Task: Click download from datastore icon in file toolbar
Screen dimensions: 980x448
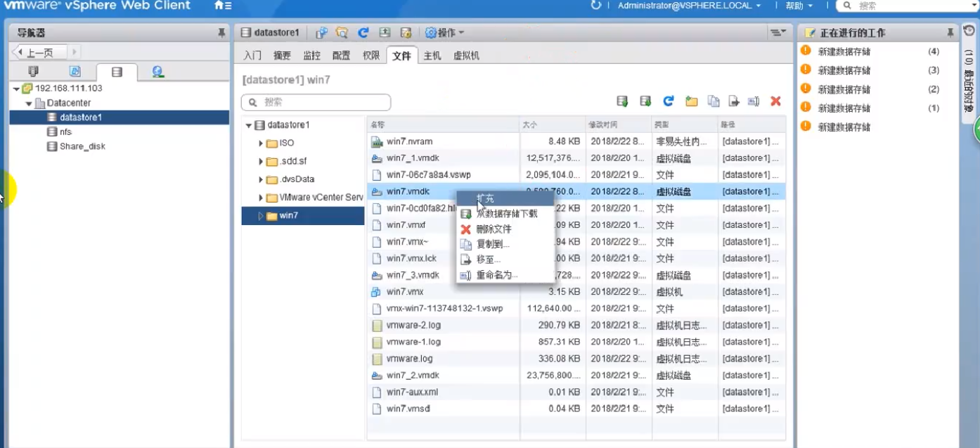Action: (645, 101)
